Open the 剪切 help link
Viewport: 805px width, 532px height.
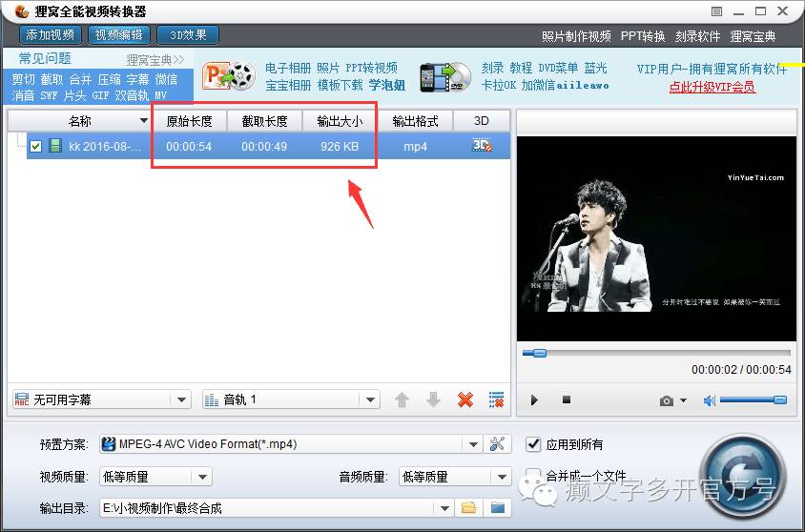click(23, 79)
